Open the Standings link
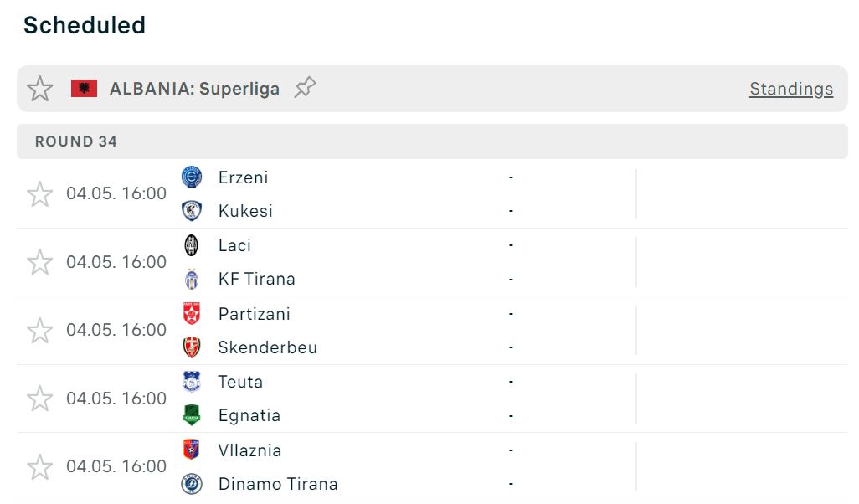This screenshot has height=504, width=859. click(x=790, y=89)
